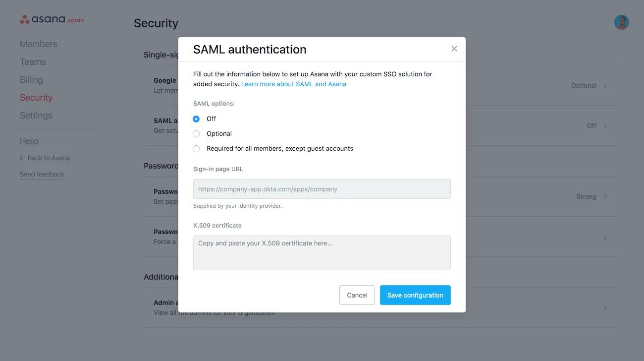Expand the Admin accounts row

tap(605, 307)
